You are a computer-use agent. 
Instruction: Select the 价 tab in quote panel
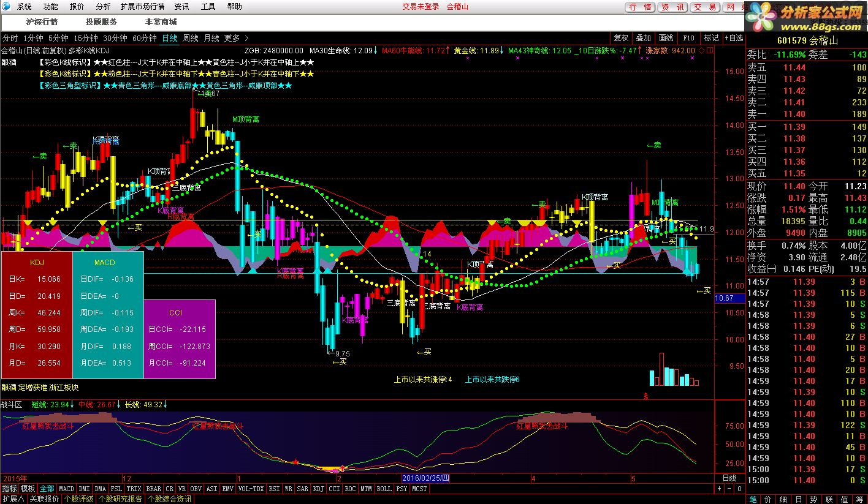pos(768,499)
